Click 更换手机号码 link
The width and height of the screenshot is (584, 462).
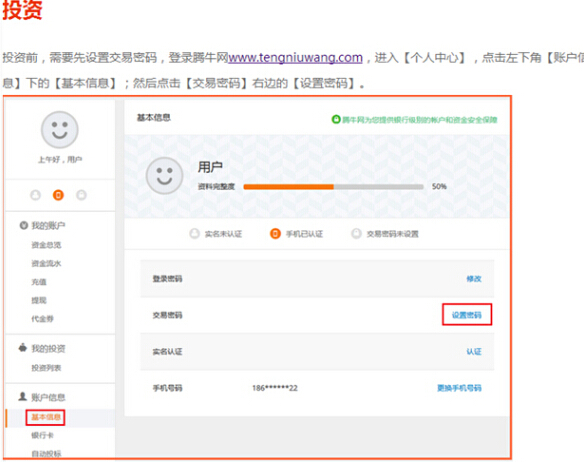[459, 388]
